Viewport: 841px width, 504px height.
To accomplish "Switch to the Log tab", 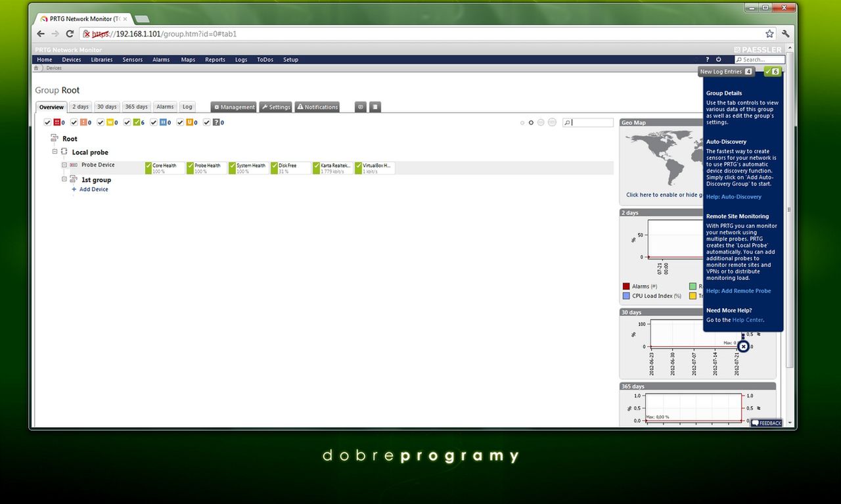I will click(187, 107).
